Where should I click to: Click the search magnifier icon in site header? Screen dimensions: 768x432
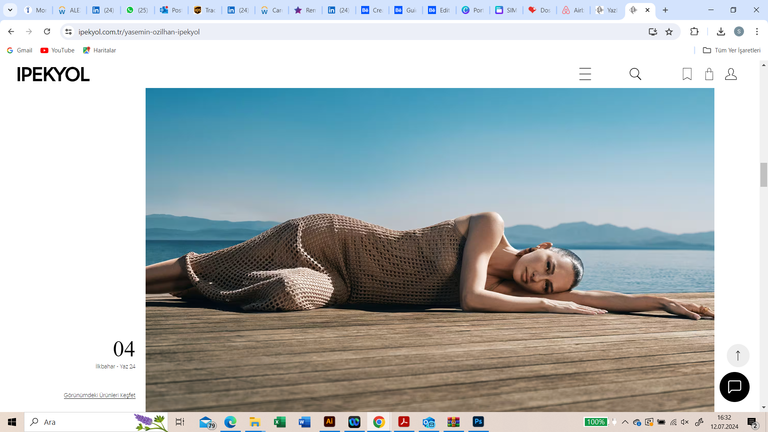635,74
